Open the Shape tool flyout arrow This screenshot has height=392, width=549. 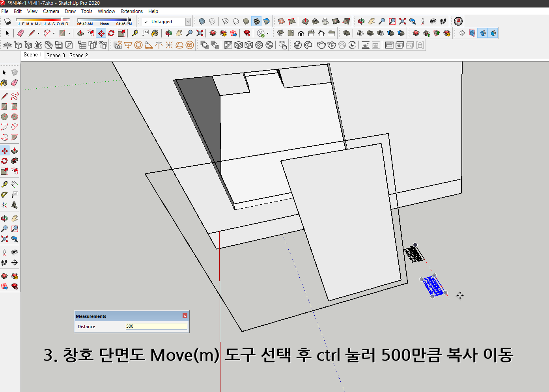(70, 33)
